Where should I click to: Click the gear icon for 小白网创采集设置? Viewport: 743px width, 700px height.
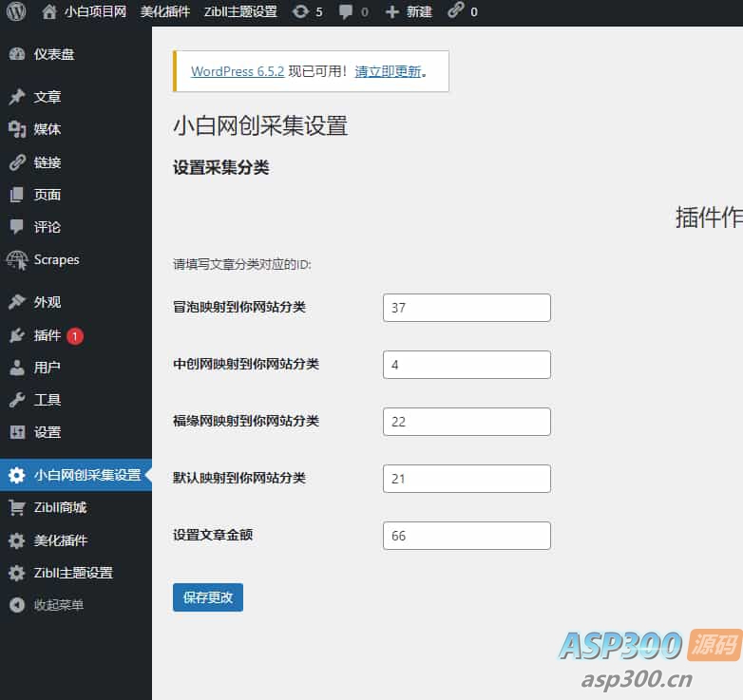point(17,475)
